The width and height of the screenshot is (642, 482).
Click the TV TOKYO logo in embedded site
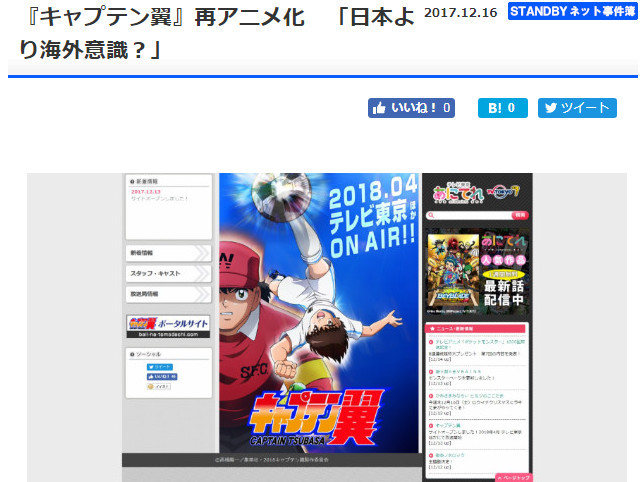click(503, 192)
